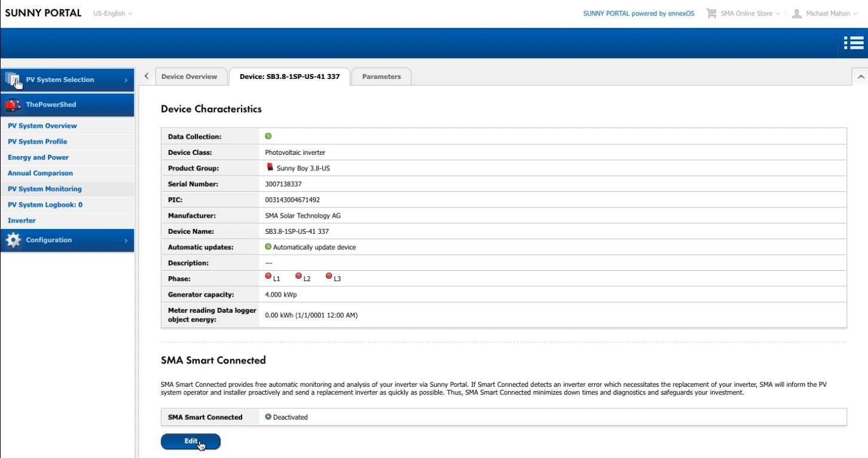Click the SUNNY PORTAL logo

click(43, 13)
